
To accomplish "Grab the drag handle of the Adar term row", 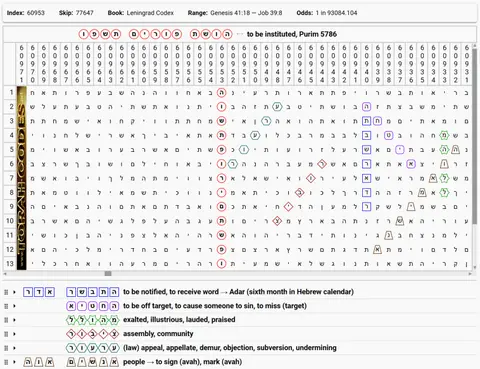I will (6, 292).
